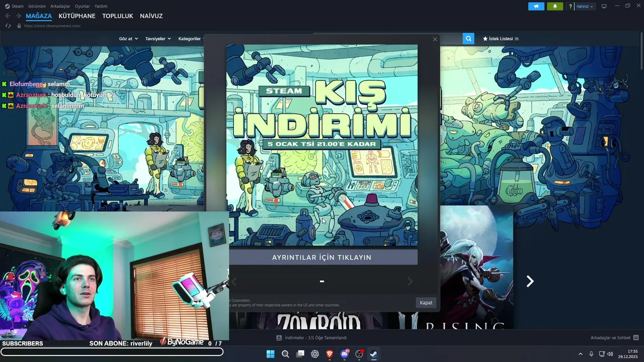Open the clock and date panel
Viewport: 644px width, 362px height.
click(x=628, y=354)
